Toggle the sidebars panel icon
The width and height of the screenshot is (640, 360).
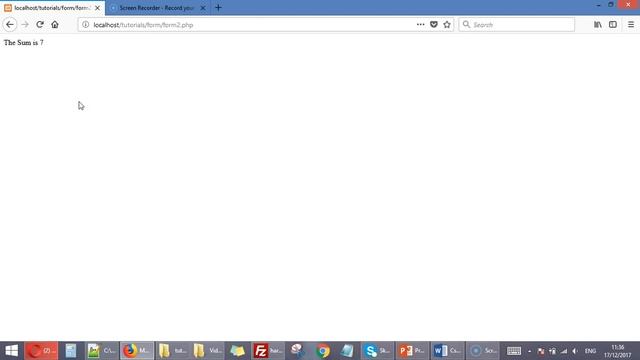click(x=613, y=24)
